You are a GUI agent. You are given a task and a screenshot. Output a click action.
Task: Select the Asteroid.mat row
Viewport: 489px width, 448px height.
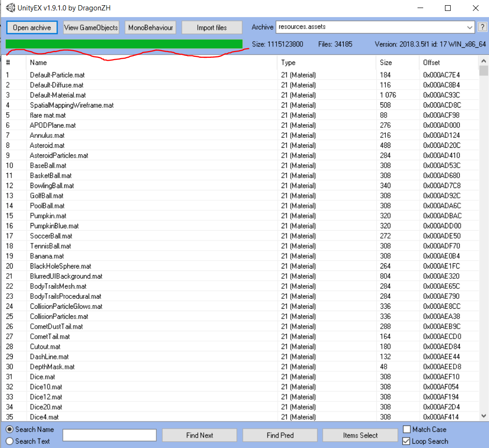pos(240,145)
